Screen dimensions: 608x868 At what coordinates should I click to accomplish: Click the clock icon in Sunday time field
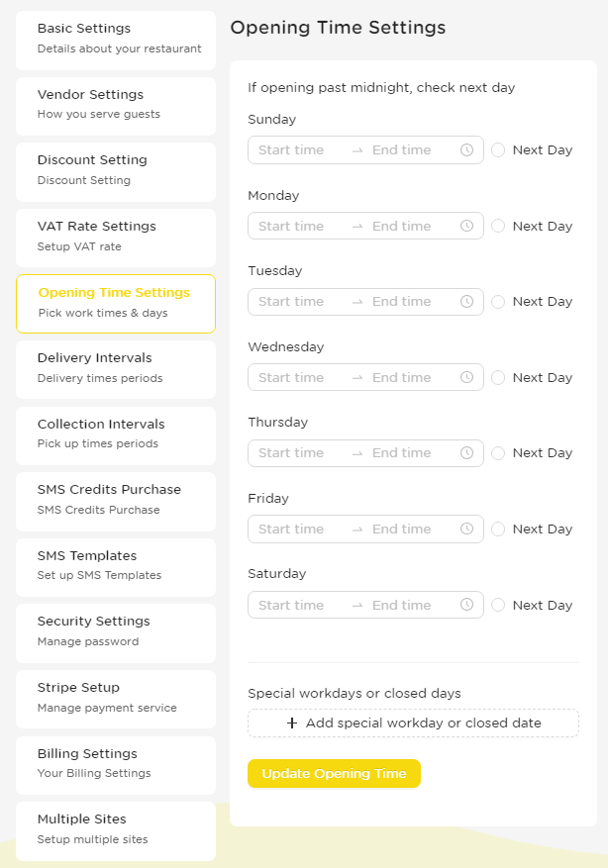click(466, 150)
